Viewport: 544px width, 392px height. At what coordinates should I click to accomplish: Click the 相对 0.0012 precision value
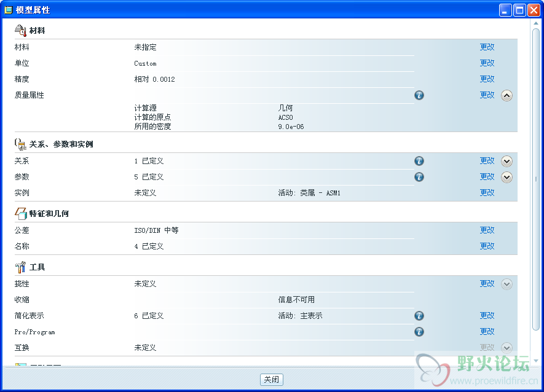click(154, 79)
